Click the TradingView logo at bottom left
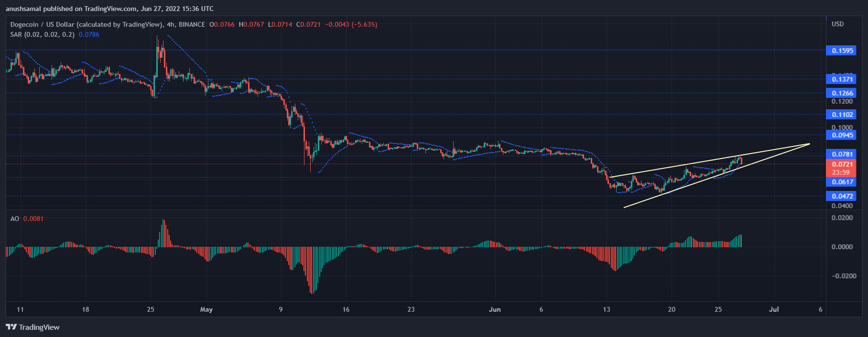This screenshot has width=868, height=337. 33,327
